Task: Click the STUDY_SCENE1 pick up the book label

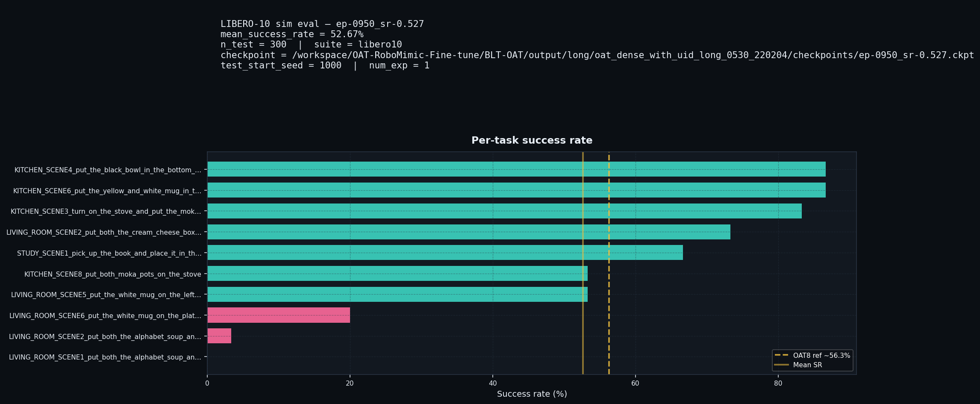Action: click(109, 254)
